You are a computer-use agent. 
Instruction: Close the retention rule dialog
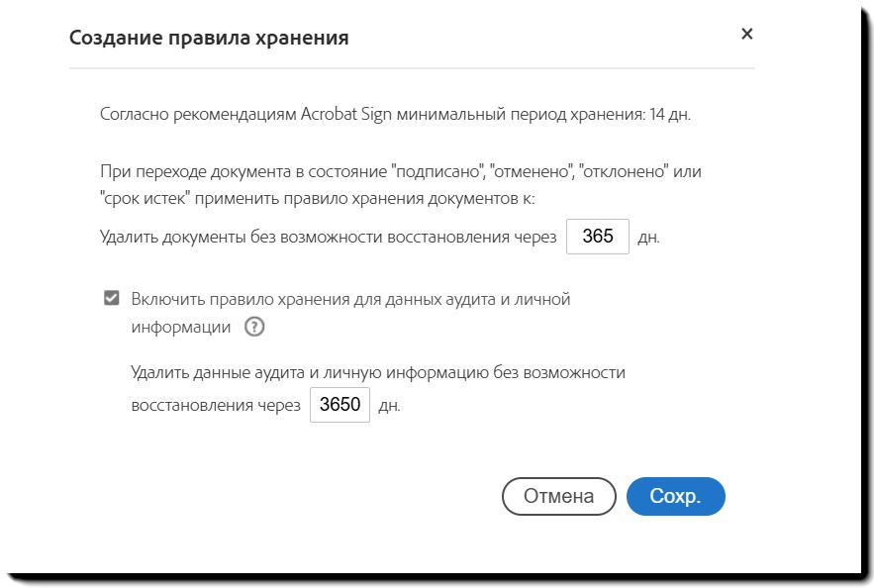coord(747,35)
